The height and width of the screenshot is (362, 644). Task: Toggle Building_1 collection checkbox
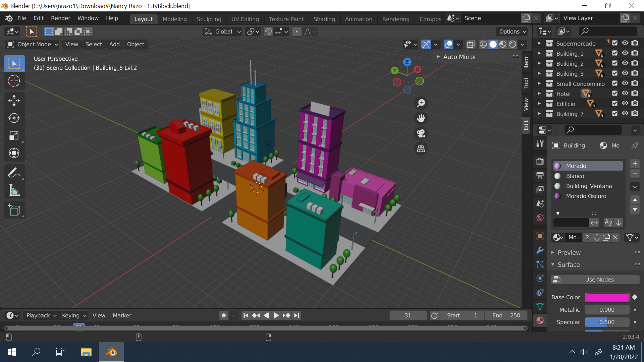tap(615, 53)
